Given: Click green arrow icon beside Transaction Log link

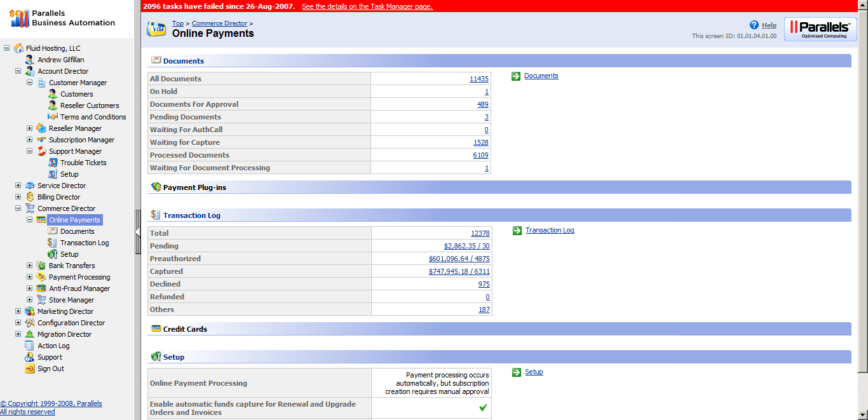Looking at the screenshot, I should (x=518, y=231).
